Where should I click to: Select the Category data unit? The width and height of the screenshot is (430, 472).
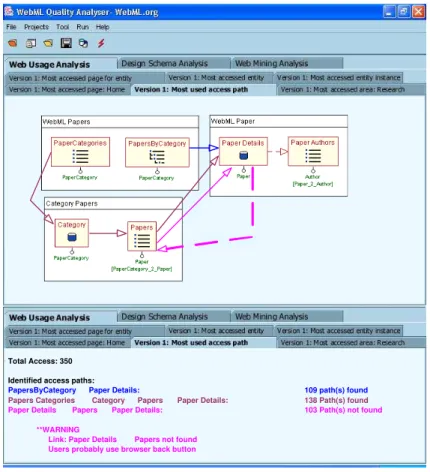coord(72,233)
